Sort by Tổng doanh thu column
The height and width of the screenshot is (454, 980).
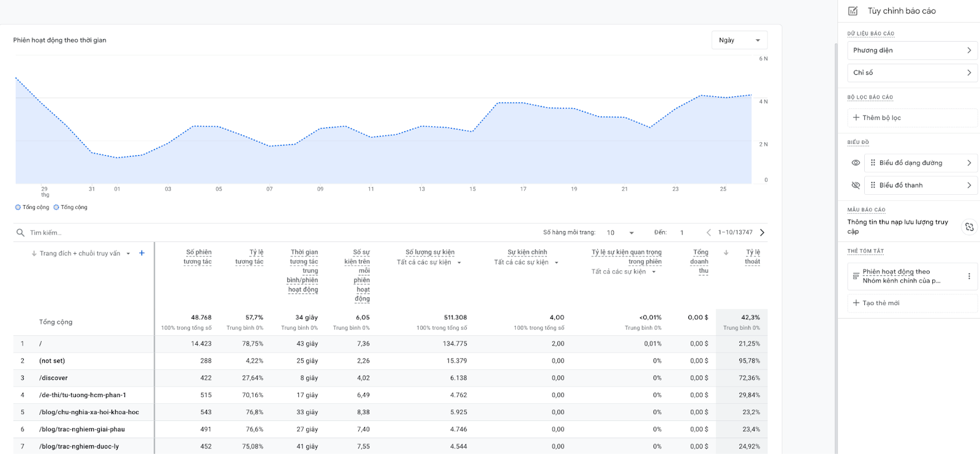tap(699, 262)
